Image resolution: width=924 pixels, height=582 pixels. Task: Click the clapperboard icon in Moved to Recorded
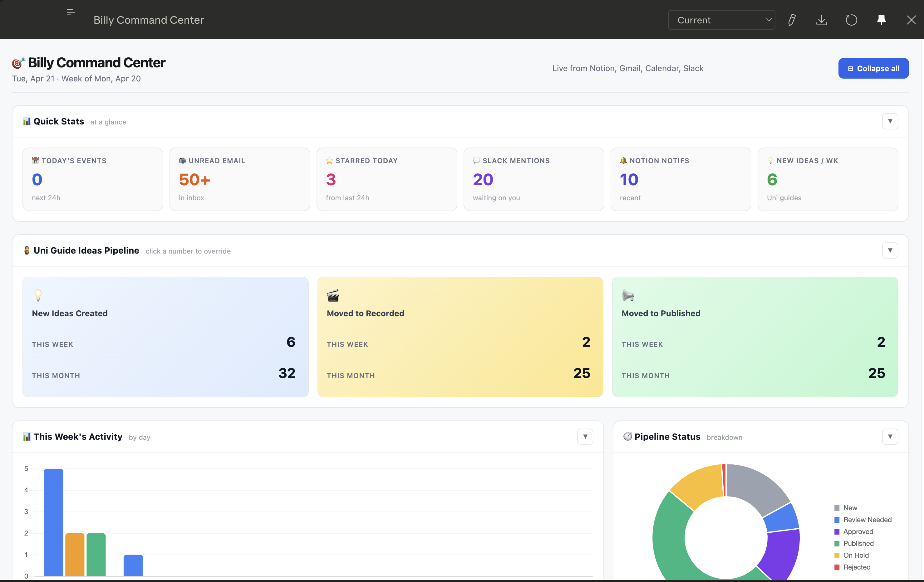click(333, 295)
